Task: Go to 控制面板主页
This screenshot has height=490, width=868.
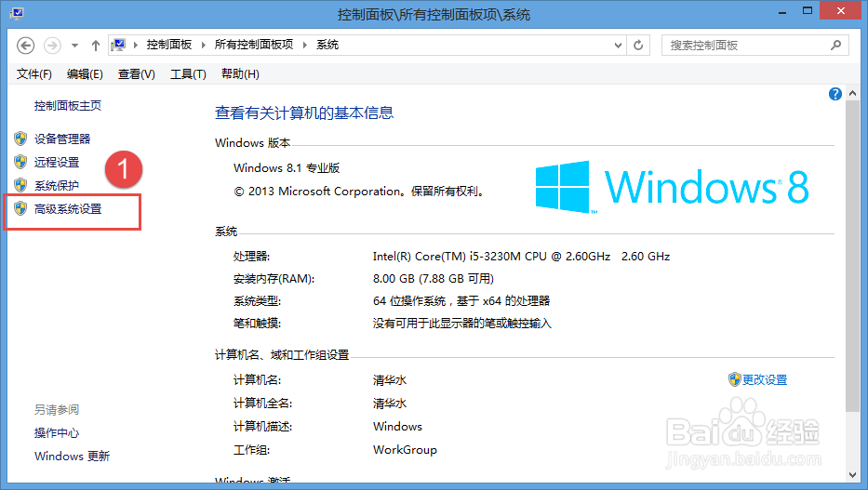Action: click(x=68, y=106)
